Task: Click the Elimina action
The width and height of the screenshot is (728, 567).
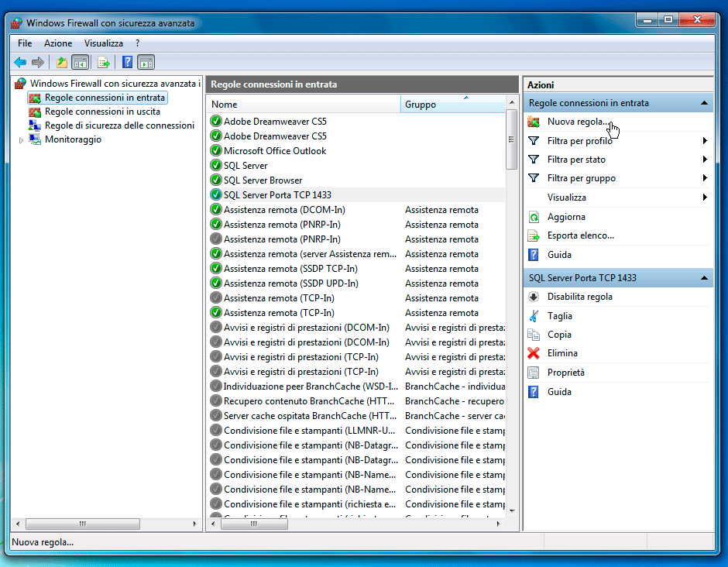Action: tap(562, 353)
